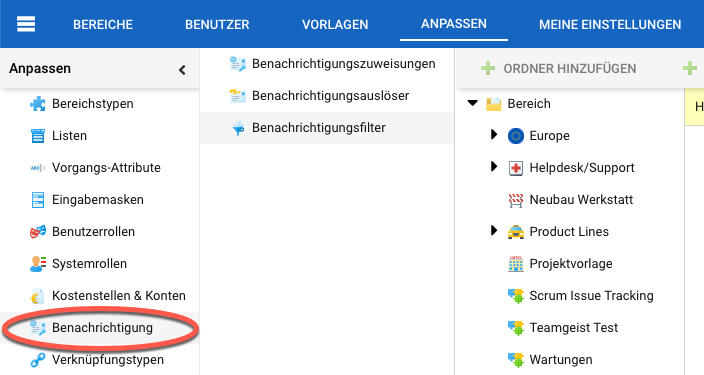Click the Benachrichtigungsfilter funnel icon

coord(238,128)
